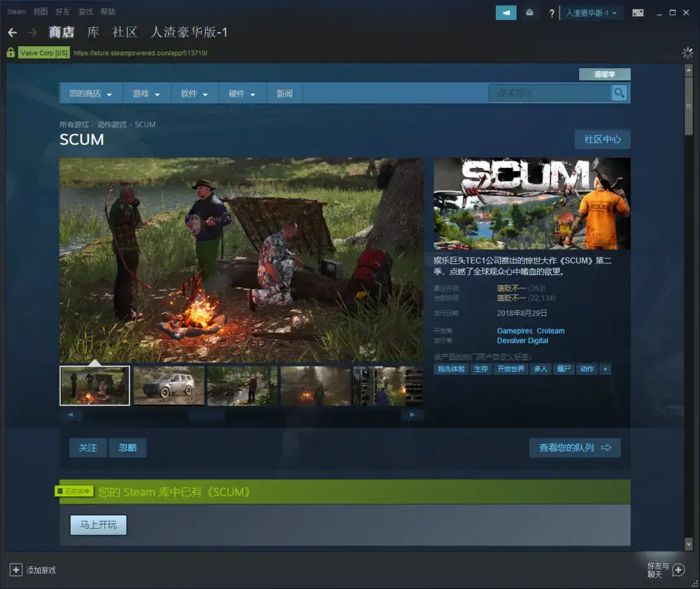Viewport: 700px width, 589px height.
Task: Select the 生存 tag
Action: [481, 368]
